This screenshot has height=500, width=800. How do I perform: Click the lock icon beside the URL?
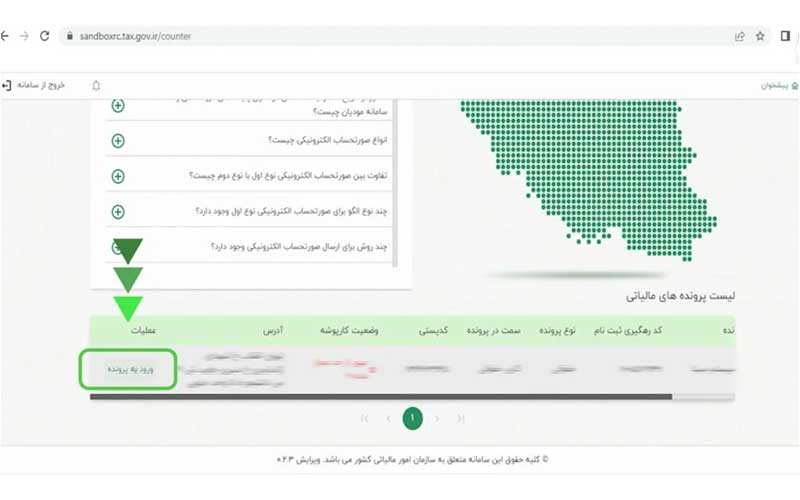(x=70, y=36)
